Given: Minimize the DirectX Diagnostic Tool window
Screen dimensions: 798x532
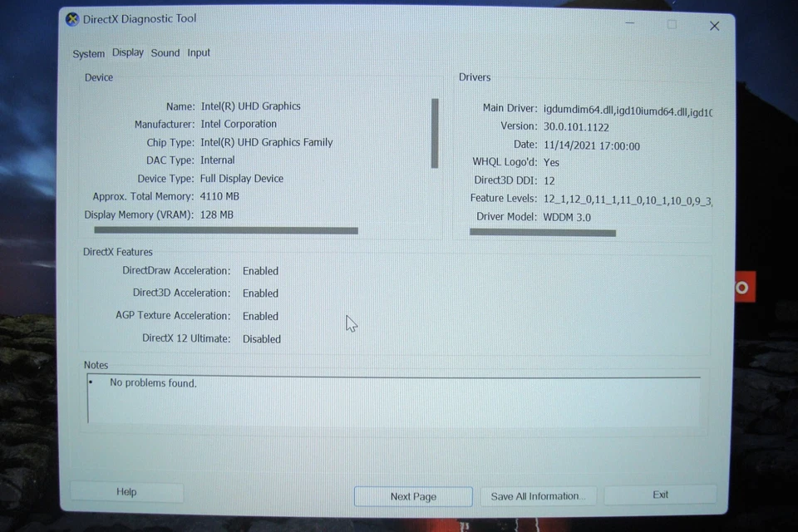Looking at the screenshot, I should click(630, 23).
